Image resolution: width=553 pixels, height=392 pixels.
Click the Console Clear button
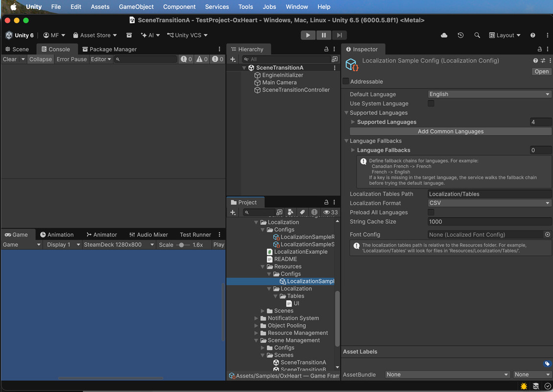click(x=10, y=59)
